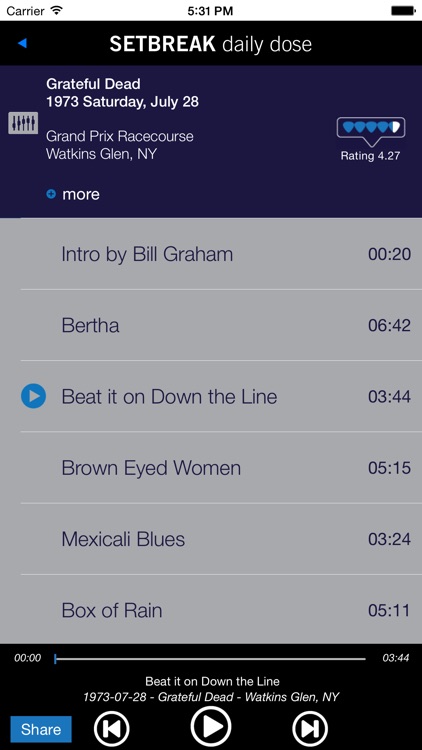
Task: Skip to the next track
Action: (310, 729)
